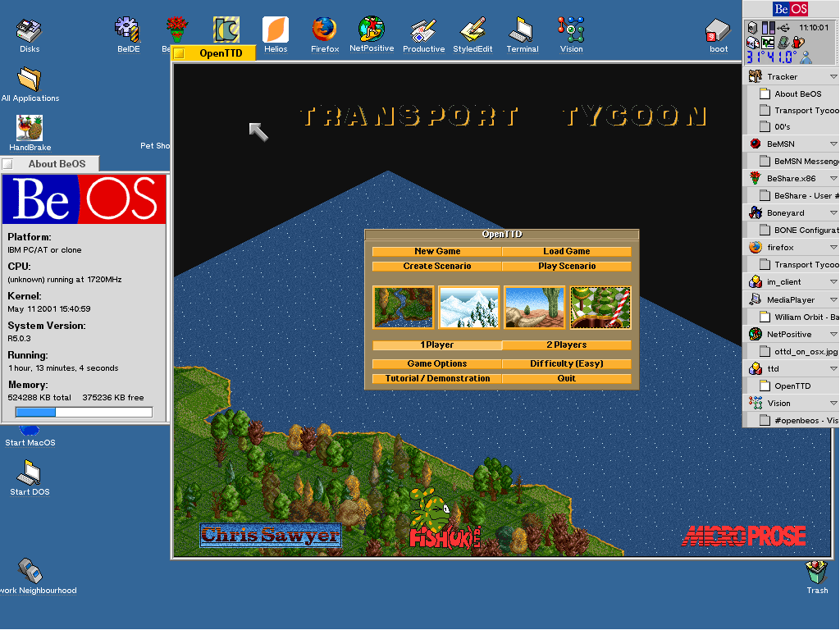Choose the sub-tropical desert landscape

pyautogui.click(x=535, y=307)
